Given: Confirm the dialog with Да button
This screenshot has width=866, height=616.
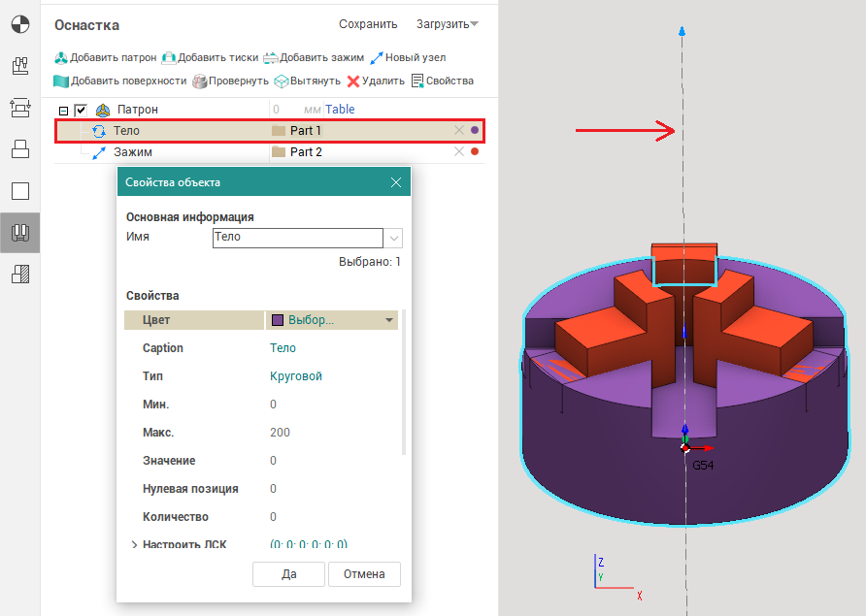Looking at the screenshot, I should 288,573.
